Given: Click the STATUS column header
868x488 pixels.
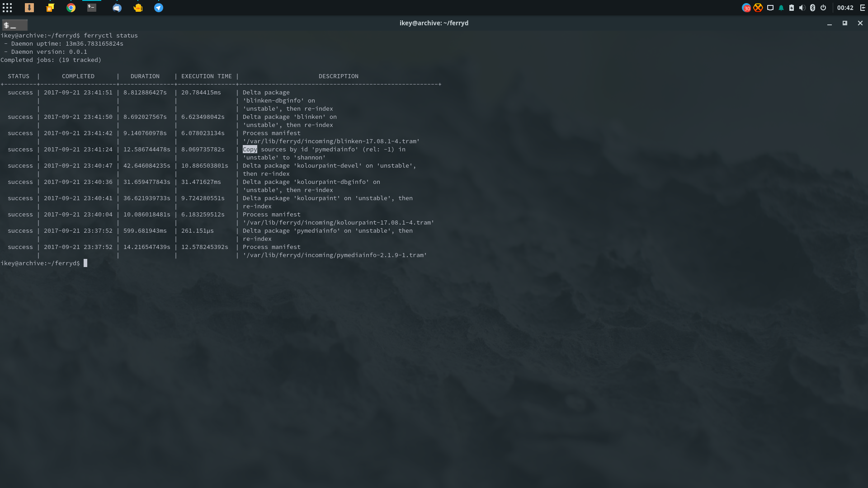Looking at the screenshot, I should coord(19,76).
